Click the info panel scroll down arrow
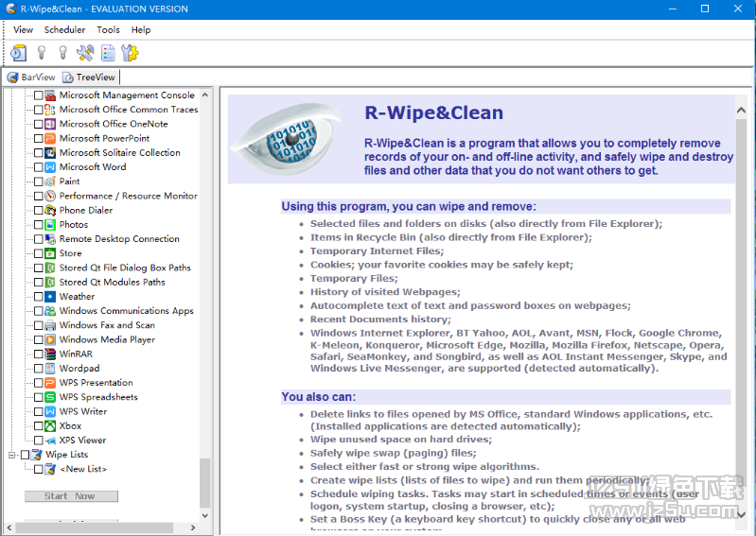The image size is (756, 536). tap(742, 514)
